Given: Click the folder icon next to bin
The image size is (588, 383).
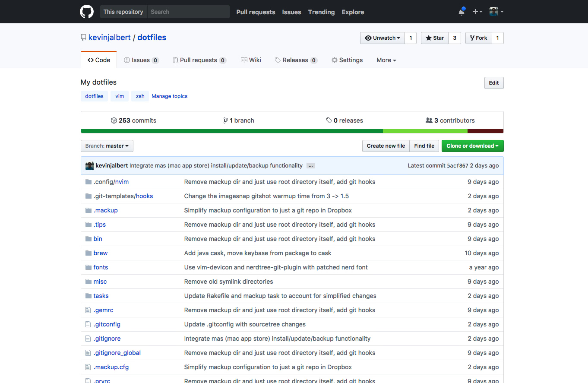Looking at the screenshot, I should pos(89,239).
